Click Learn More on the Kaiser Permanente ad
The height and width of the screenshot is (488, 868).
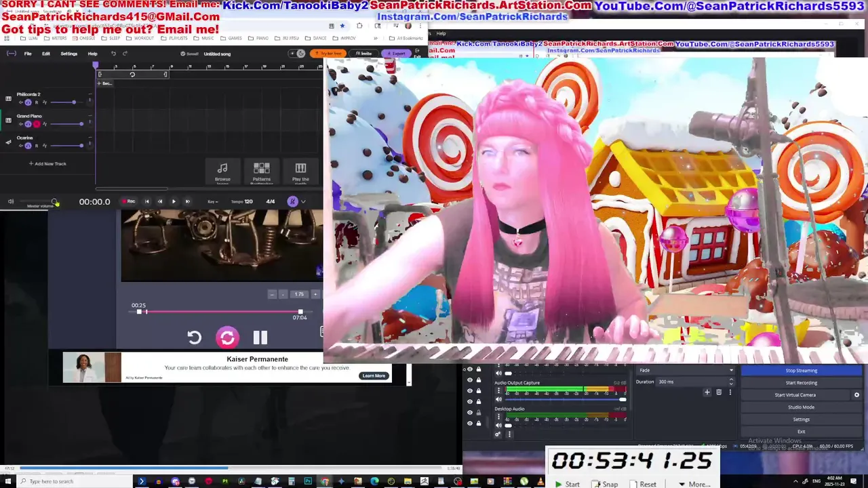(374, 375)
